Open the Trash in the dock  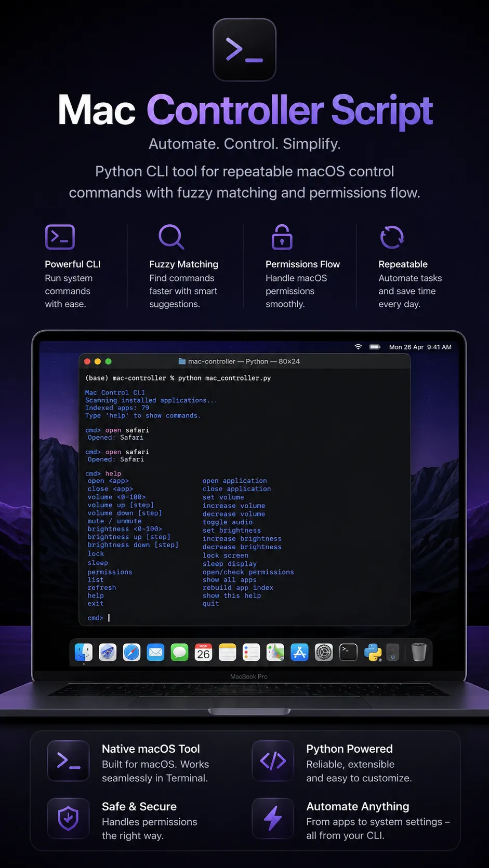pyautogui.click(x=419, y=652)
